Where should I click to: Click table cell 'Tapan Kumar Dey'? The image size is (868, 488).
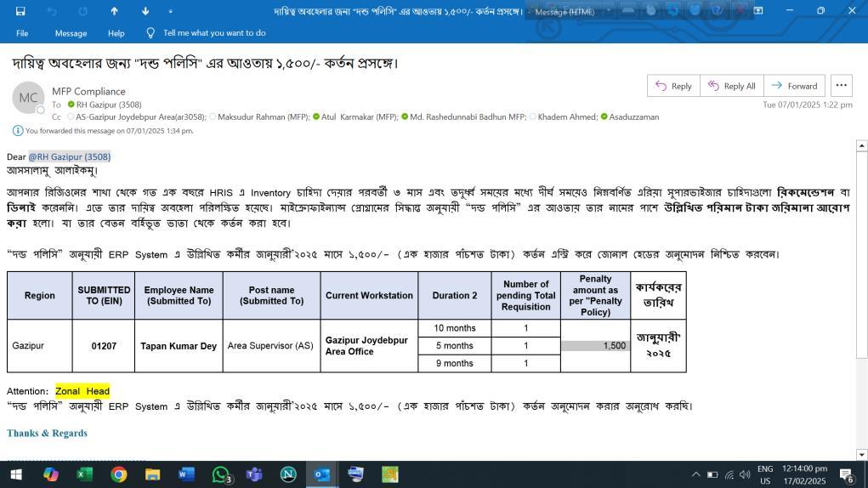(x=179, y=346)
